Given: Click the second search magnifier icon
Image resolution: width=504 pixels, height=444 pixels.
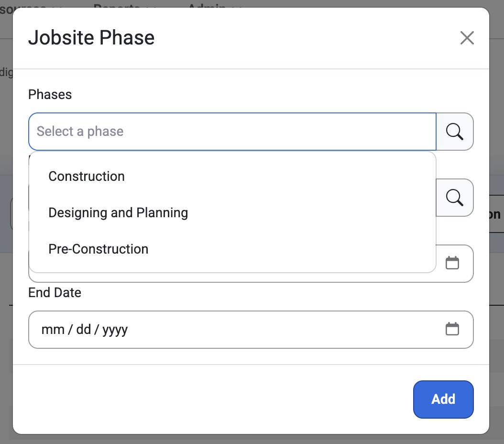Looking at the screenshot, I should (x=454, y=198).
